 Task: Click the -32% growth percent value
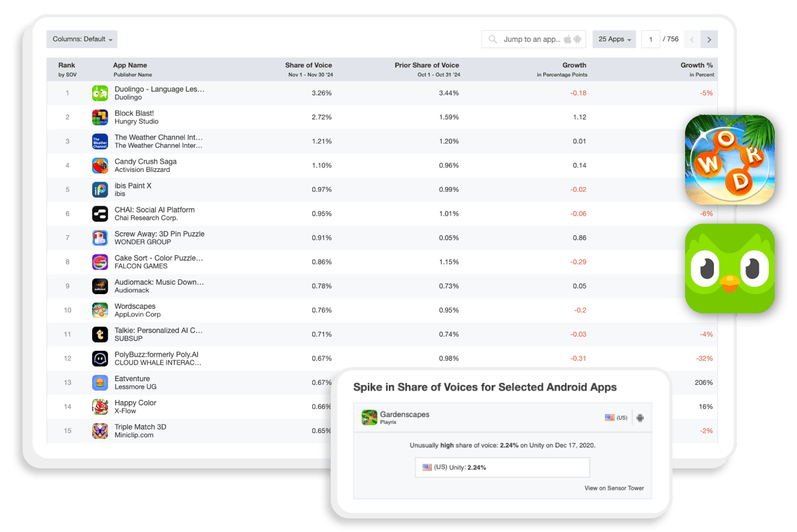tap(705, 358)
